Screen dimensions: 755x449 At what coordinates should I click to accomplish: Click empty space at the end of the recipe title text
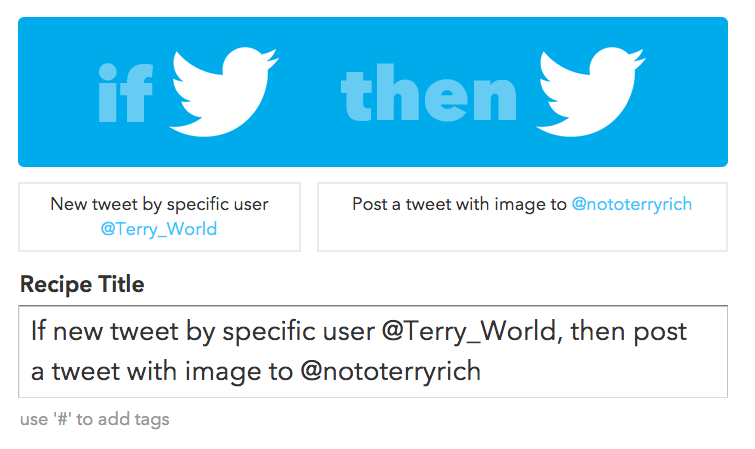[x=600, y=372]
